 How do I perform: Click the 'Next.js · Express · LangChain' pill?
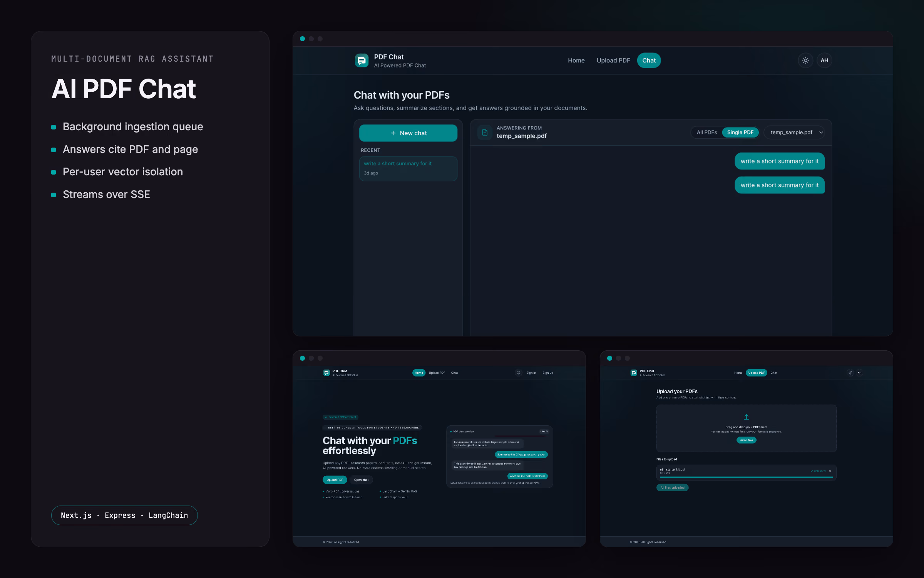[124, 515]
